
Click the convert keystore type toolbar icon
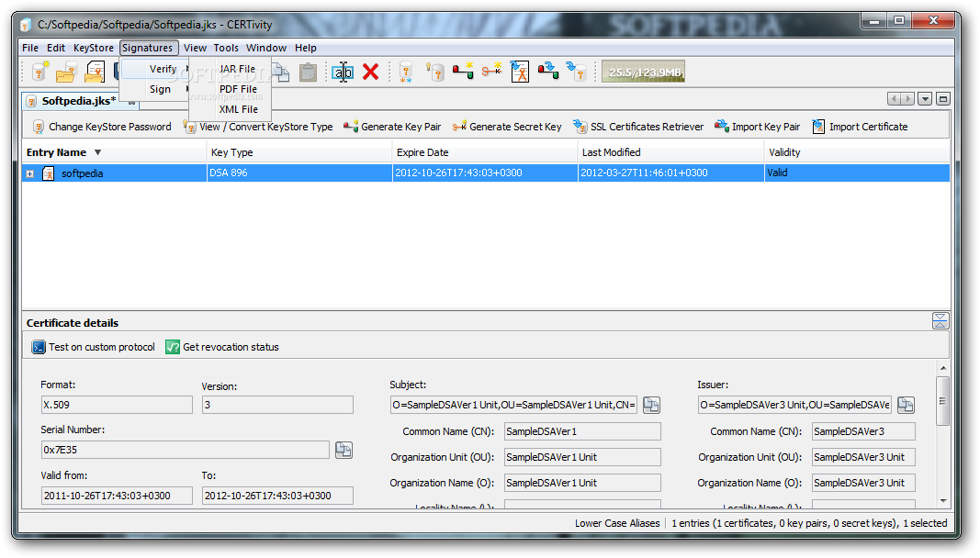coord(435,72)
